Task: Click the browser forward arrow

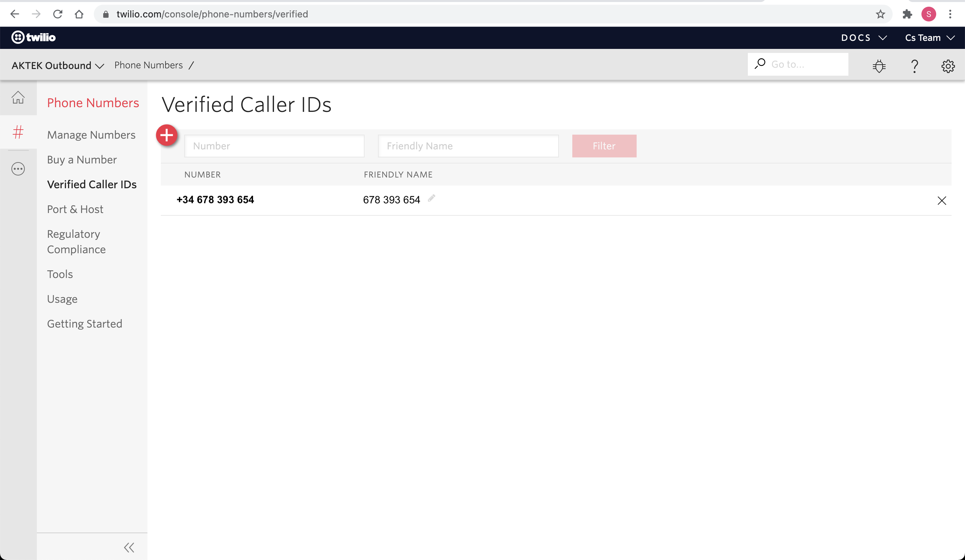Action: pyautogui.click(x=36, y=14)
